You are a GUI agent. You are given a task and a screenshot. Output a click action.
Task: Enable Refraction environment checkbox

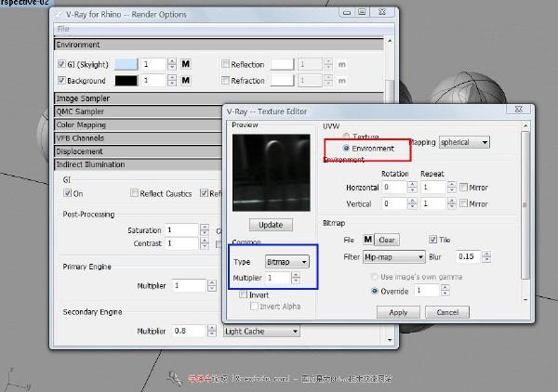[x=225, y=80]
